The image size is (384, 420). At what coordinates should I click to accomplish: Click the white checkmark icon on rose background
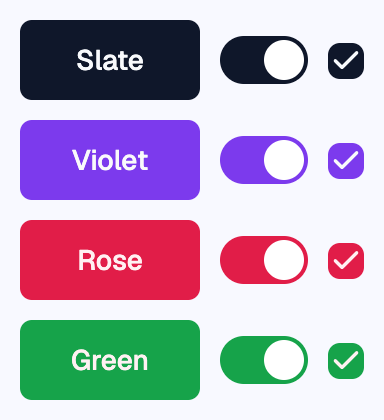[x=346, y=260]
